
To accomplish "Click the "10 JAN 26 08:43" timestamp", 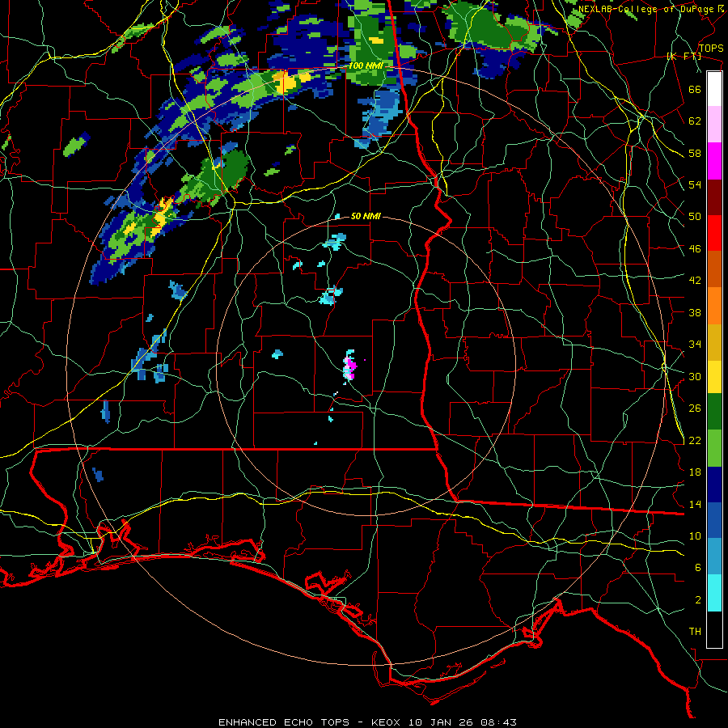I will pyautogui.click(x=463, y=722).
